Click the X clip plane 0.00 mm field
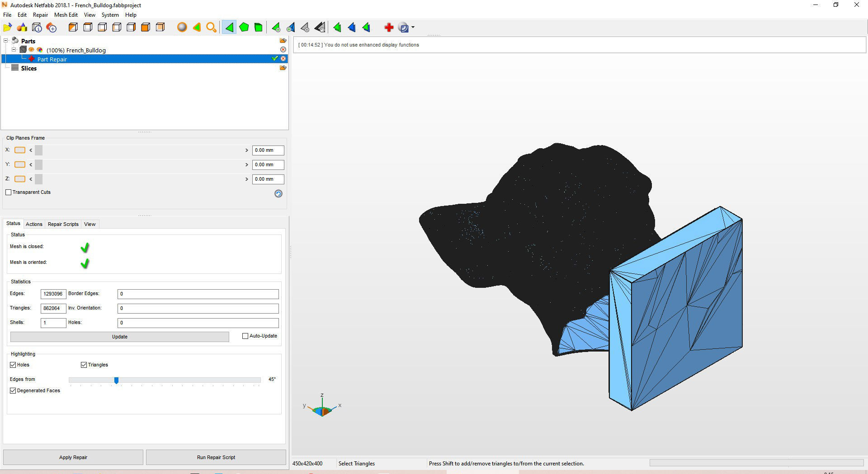Viewport: 868px width, 474px height. point(268,150)
